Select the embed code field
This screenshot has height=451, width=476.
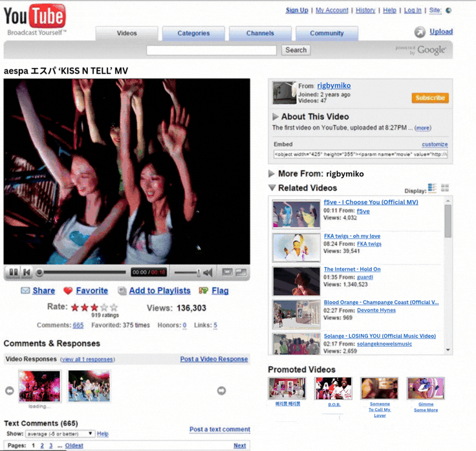pyautogui.click(x=360, y=154)
